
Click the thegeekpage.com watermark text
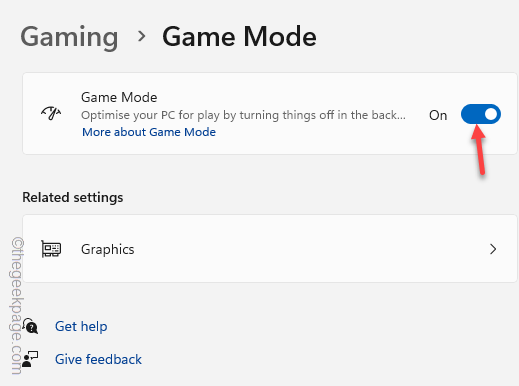[x=17, y=306]
